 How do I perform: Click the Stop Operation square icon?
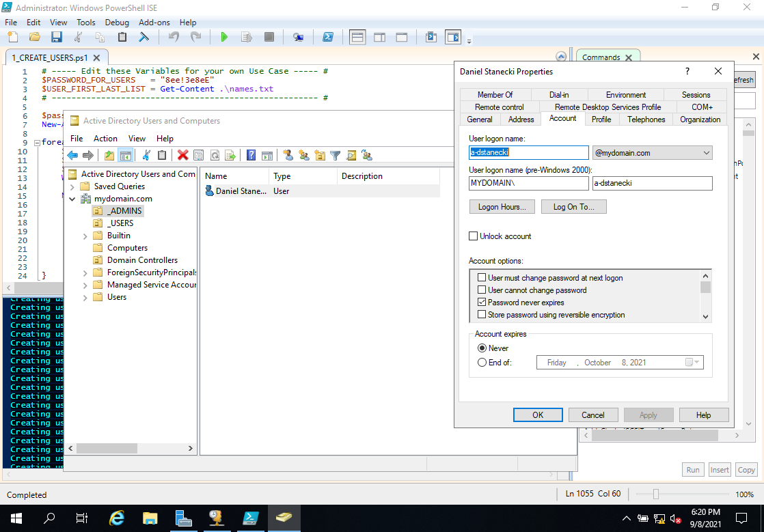pyautogui.click(x=269, y=37)
